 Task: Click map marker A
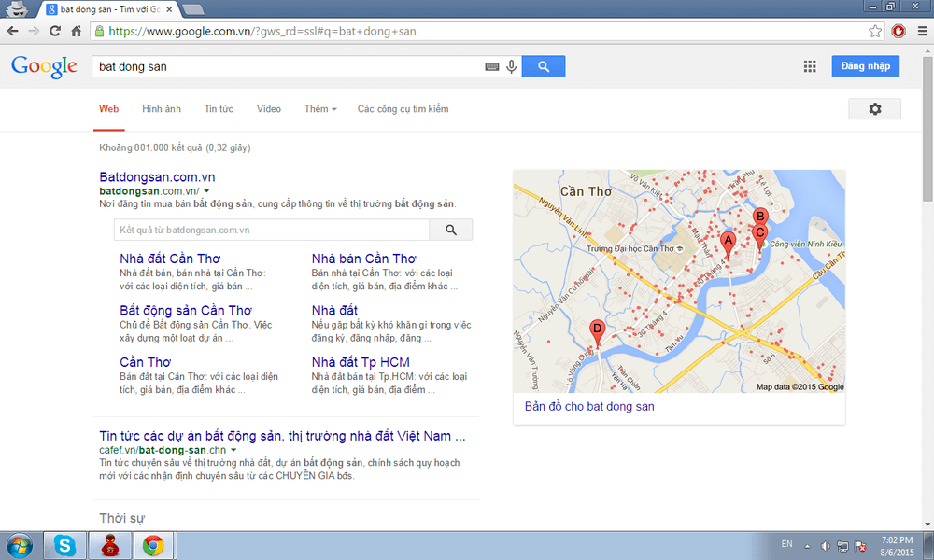[x=728, y=245]
